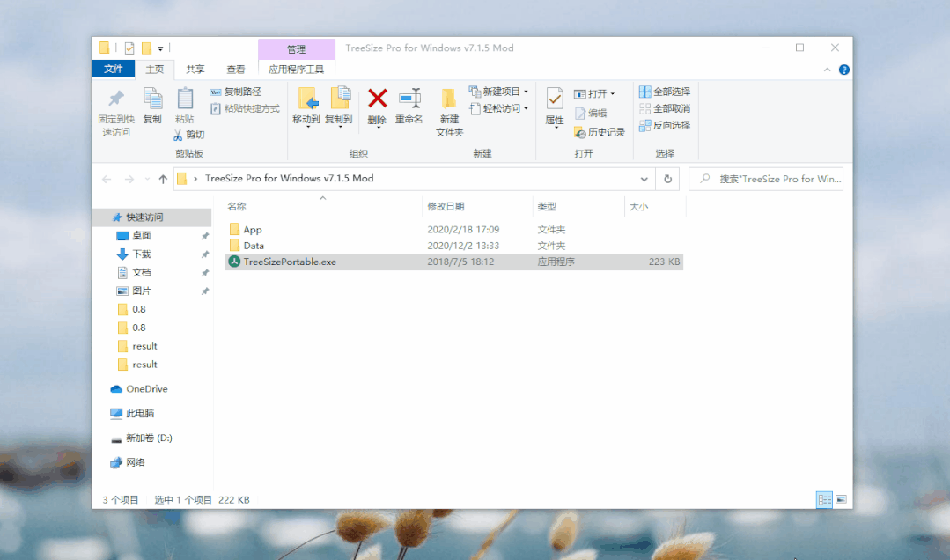Image resolution: width=950 pixels, height=560 pixels.
Task: Click Copy path (复制路径)
Action: (x=236, y=92)
